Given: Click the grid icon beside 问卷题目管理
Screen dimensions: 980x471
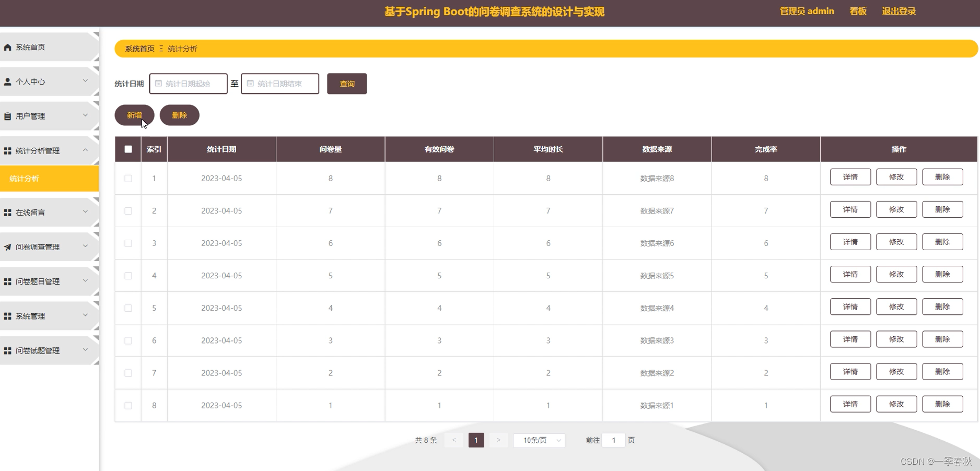Looking at the screenshot, I should pyautogui.click(x=7, y=281).
